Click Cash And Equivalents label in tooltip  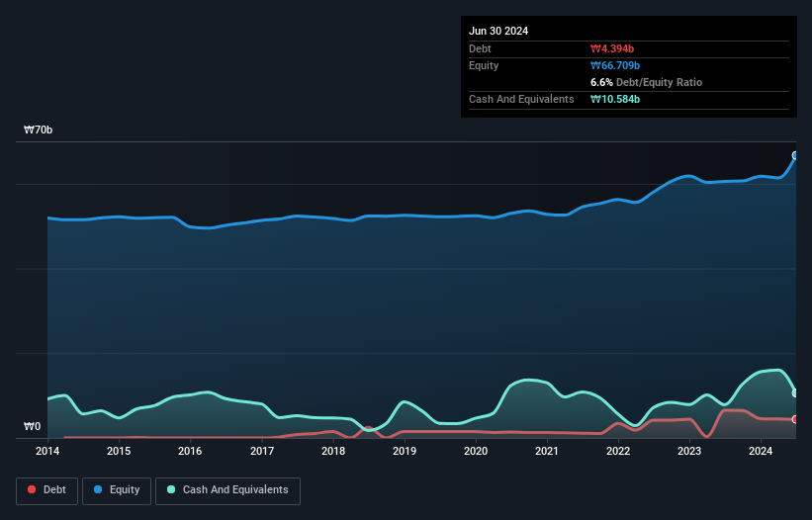(x=521, y=99)
